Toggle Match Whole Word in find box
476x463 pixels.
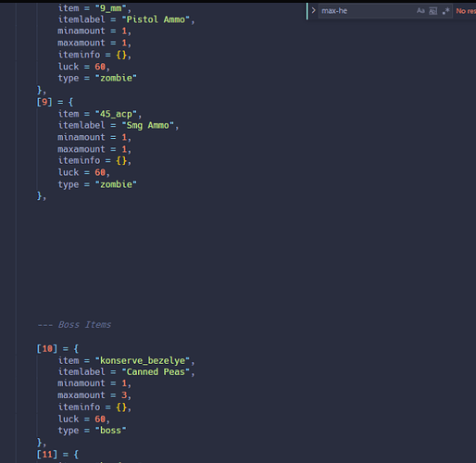coord(433,11)
